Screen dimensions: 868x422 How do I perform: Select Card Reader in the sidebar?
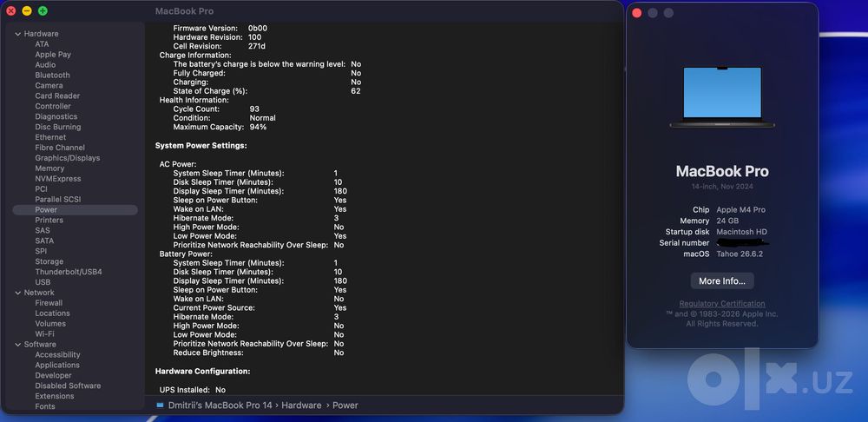point(57,96)
